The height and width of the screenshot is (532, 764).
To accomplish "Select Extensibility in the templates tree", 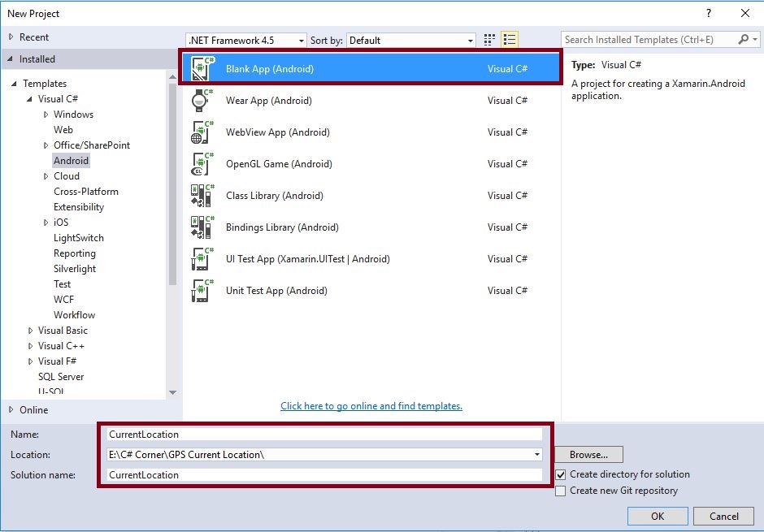I will tap(79, 207).
